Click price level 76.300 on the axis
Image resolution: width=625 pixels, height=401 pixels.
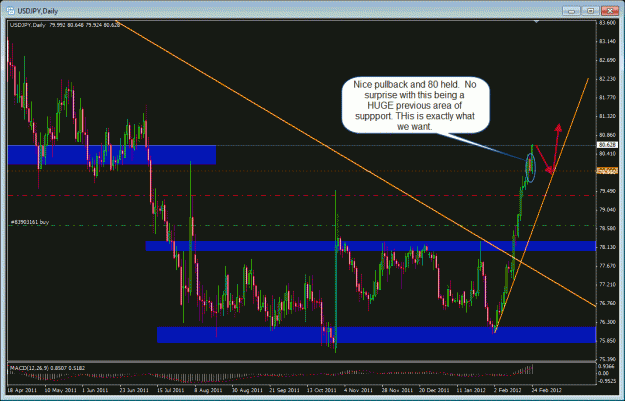[x=607, y=322]
